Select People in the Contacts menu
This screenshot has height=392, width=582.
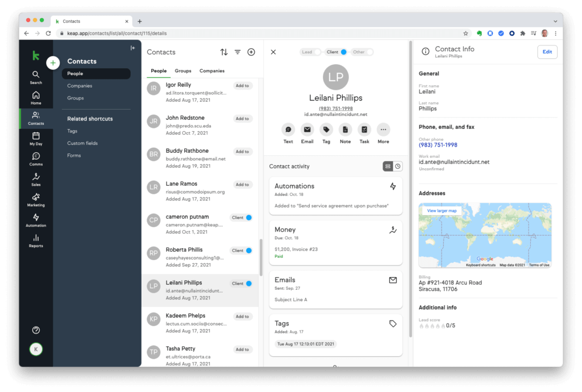pyautogui.click(x=96, y=74)
